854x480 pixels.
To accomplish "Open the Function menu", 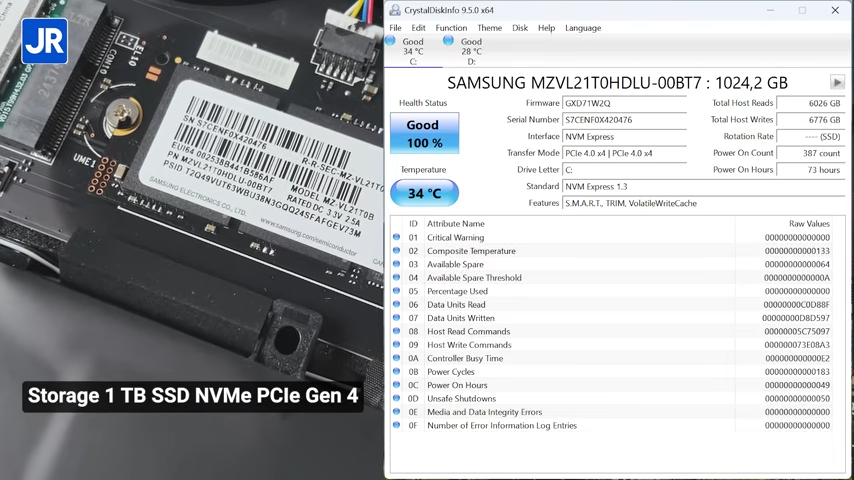I will pos(451,28).
